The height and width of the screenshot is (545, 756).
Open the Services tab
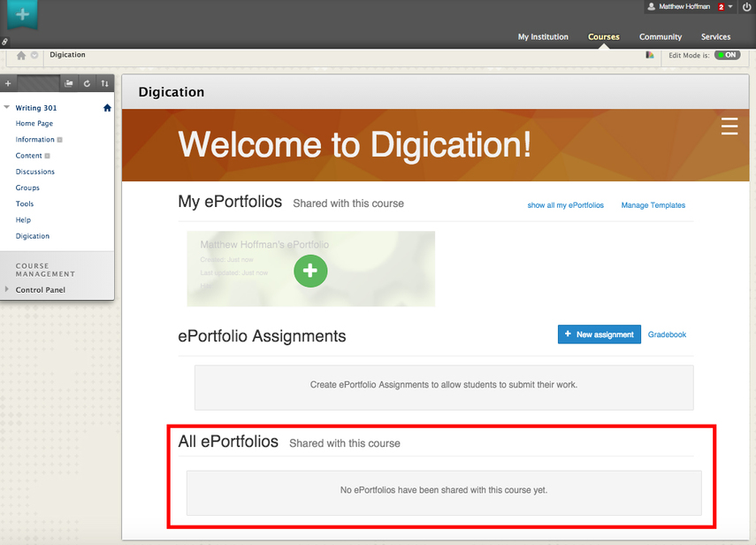(715, 36)
